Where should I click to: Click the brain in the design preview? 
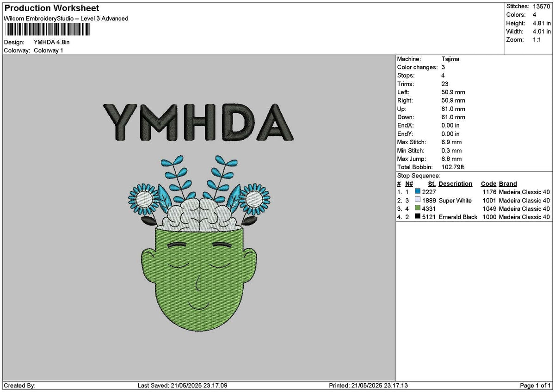pos(200,215)
